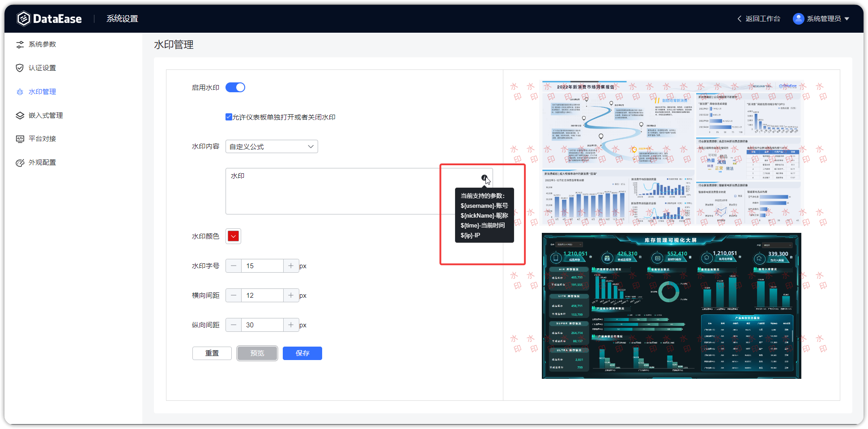868x429 pixels.
Task: Click the appearance palette icon
Action: [20, 163]
